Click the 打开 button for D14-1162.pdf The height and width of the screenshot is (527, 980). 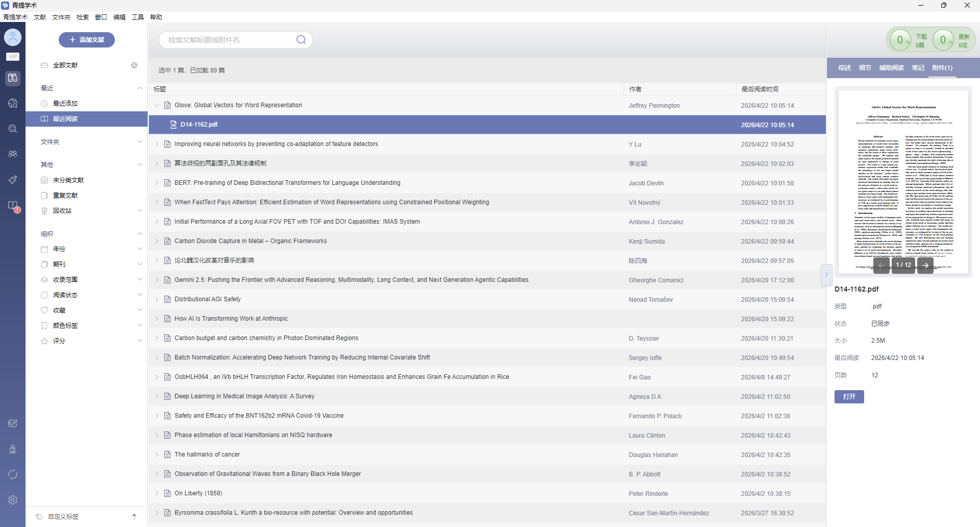pyautogui.click(x=849, y=397)
